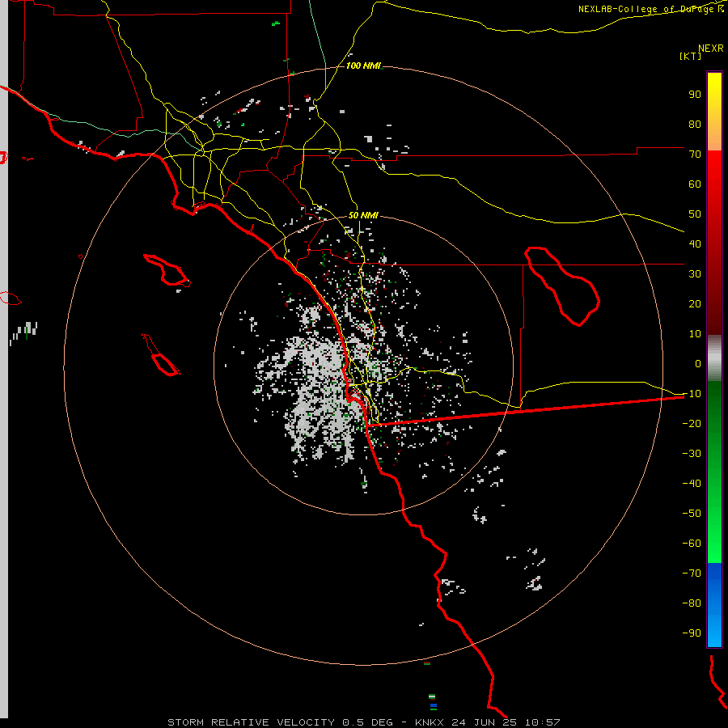This screenshot has height=728, width=728.
Task: Click the -50 value on the velocity scale
Action: (692, 514)
